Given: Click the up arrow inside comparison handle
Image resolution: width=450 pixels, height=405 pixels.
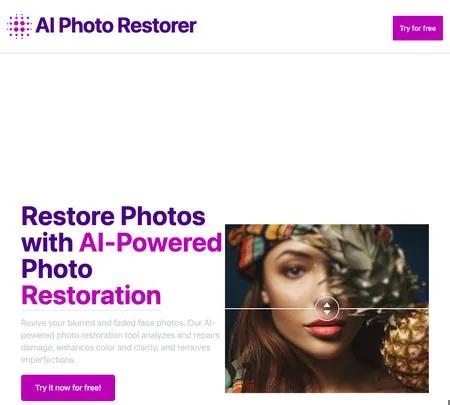Looking at the screenshot, I should 327,305.
